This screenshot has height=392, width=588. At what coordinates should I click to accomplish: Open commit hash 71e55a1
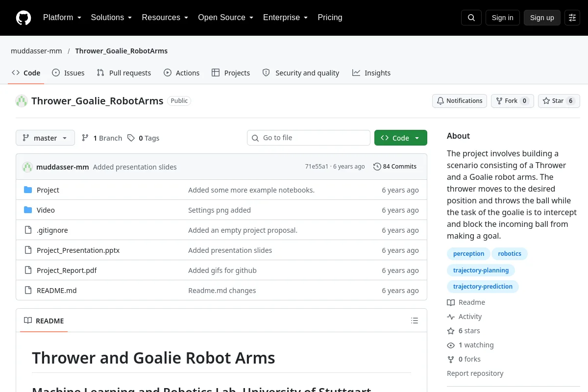[x=317, y=167]
